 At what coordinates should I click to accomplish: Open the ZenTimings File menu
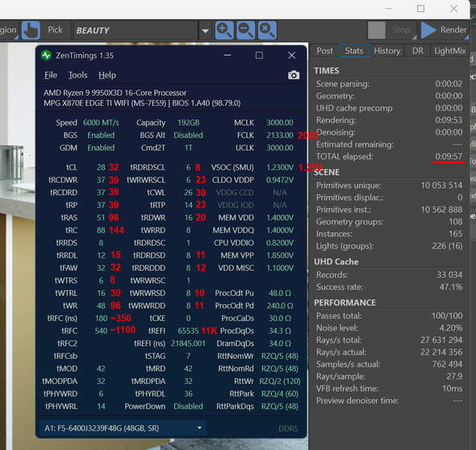click(x=51, y=75)
